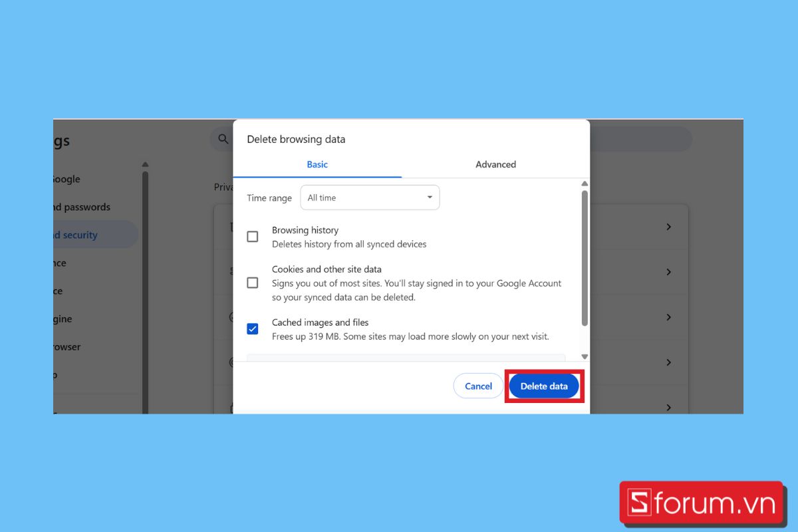The height and width of the screenshot is (532, 798).
Task: Click the sidebar scroll up arrow
Action: click(x=145, y=164)
